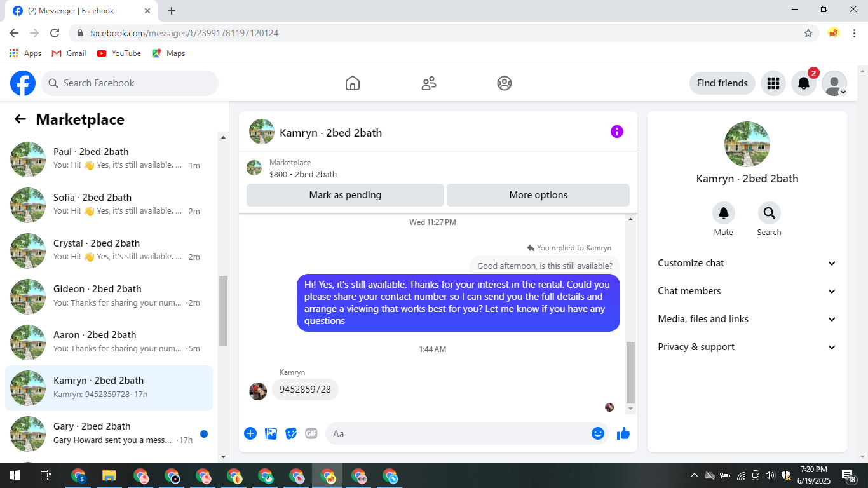868x488 pixels.
Task: Click the chat messages scrollbar thumb
Action: (x=630, y=372)
